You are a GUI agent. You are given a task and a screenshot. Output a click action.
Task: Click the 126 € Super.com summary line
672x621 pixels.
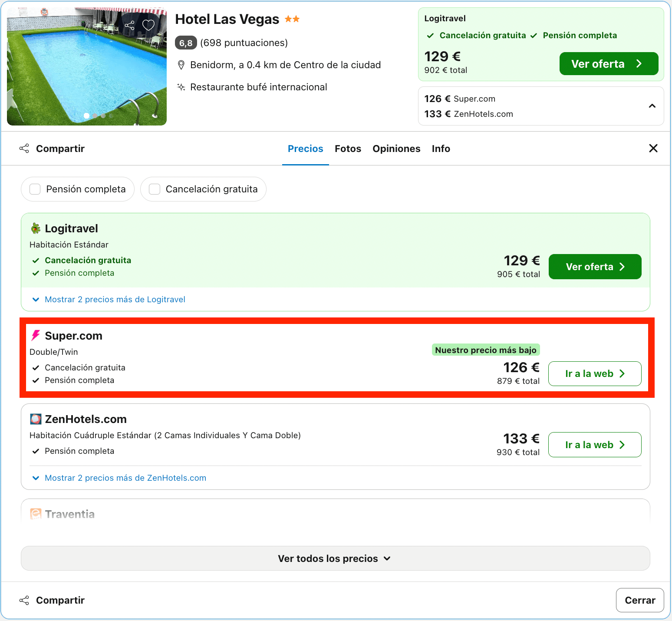[x=460, y=99]
